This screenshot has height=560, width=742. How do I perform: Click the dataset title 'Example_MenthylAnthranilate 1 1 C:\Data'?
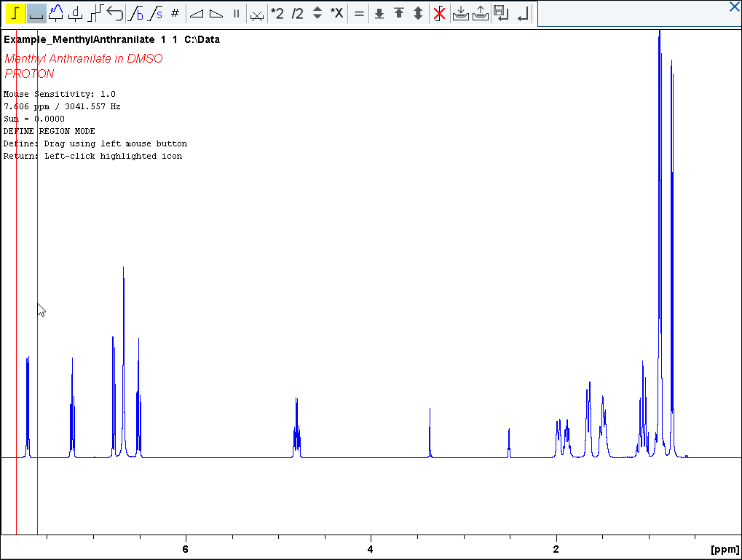(111, 40)
